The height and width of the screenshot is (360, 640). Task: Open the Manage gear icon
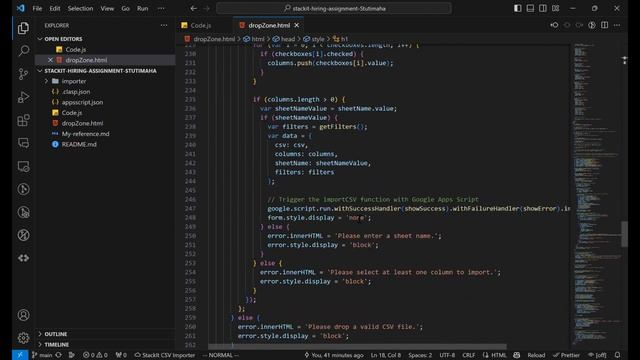[23, 338]
